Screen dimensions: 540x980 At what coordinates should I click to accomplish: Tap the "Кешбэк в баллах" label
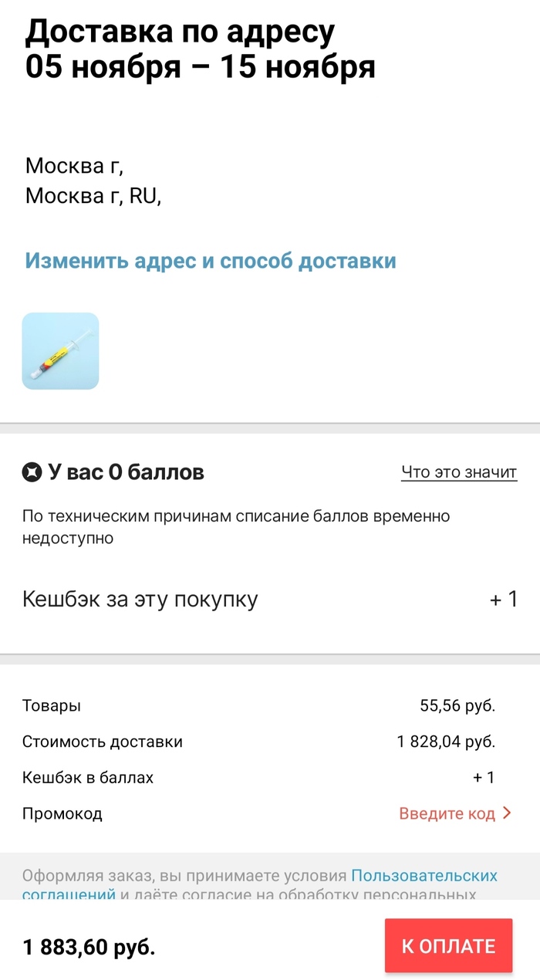click(x=88, y=778)
